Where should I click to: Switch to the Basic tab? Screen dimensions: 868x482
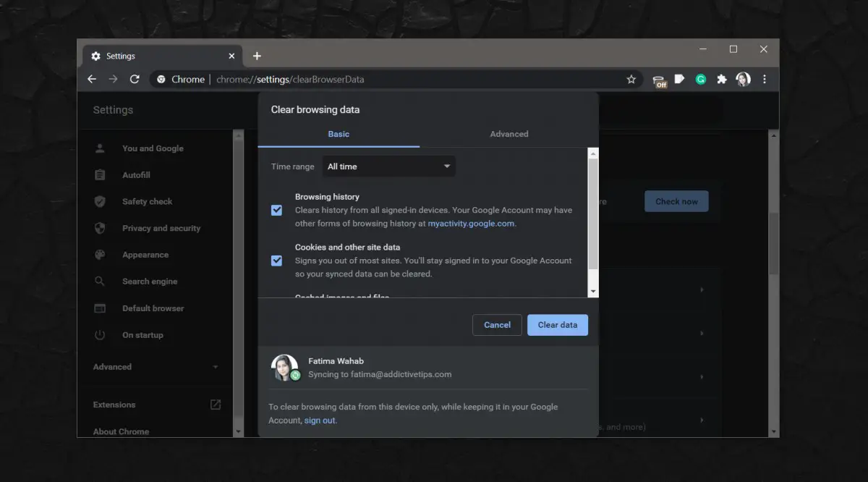tap(339, 134)
